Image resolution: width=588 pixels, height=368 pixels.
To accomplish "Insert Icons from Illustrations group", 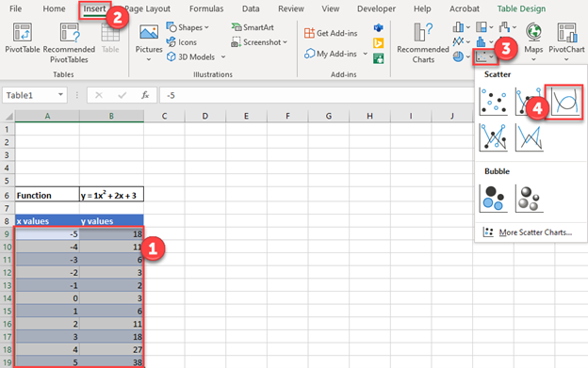I will (182, 42).
